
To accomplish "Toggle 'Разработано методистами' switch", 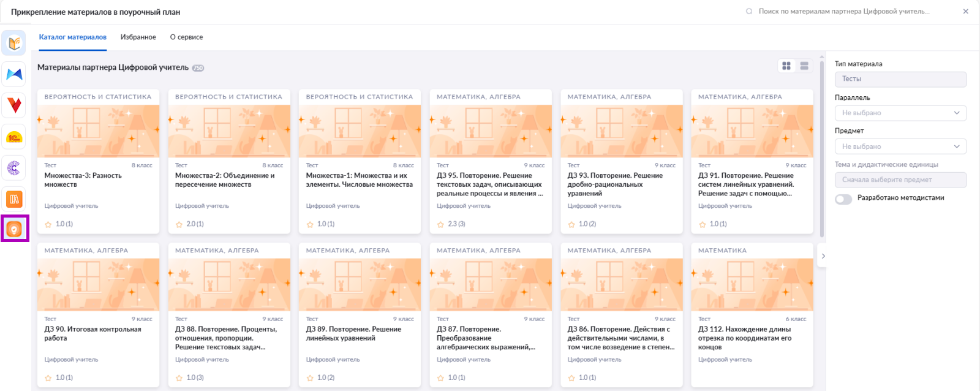I will [x=843, y=199].
